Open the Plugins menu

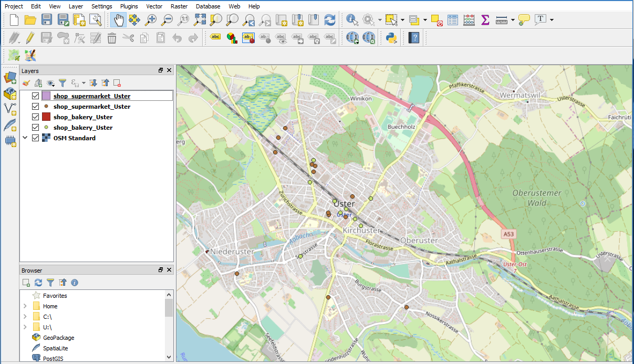click(129, 6)
